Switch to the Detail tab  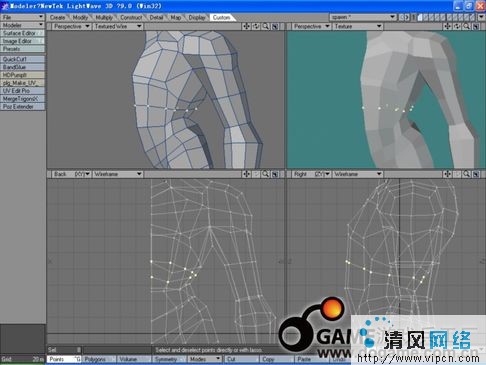pyautogui.click(x=156, y=17)
